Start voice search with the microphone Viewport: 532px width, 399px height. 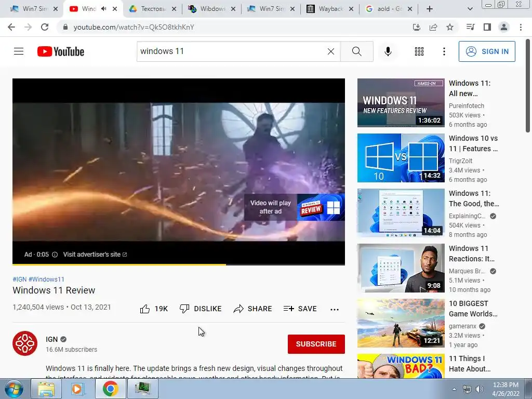pyautogui.click(x=388, y=51)
